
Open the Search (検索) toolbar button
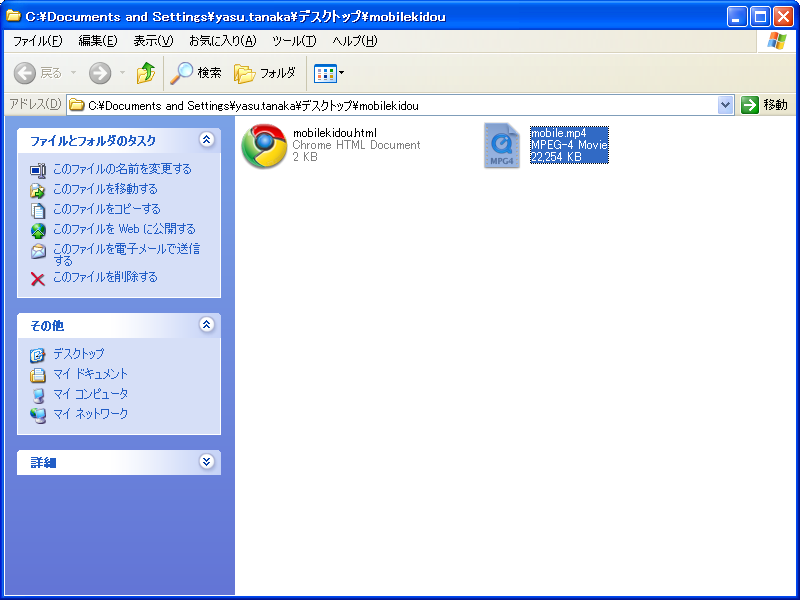(x=196, y=73)
